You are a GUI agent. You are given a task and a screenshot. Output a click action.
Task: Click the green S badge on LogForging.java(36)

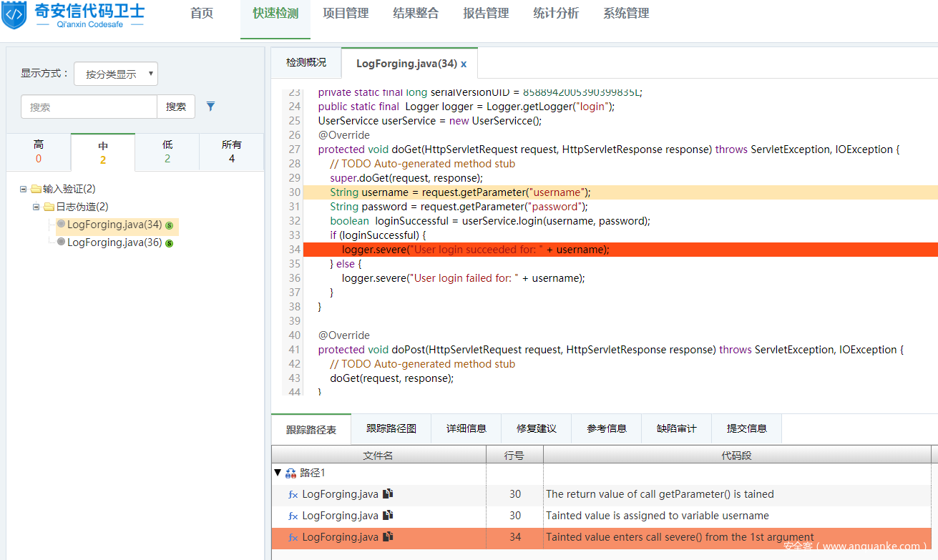(x=170, y=243)
